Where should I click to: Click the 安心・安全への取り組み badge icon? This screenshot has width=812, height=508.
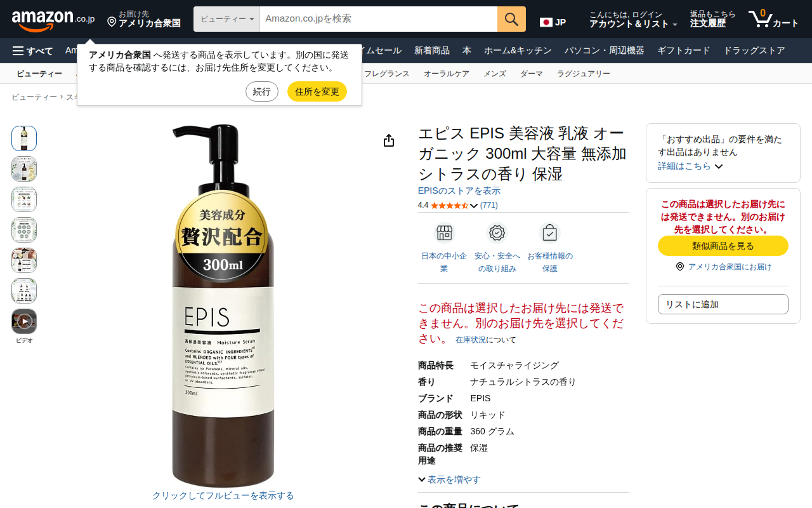[497, 233]
